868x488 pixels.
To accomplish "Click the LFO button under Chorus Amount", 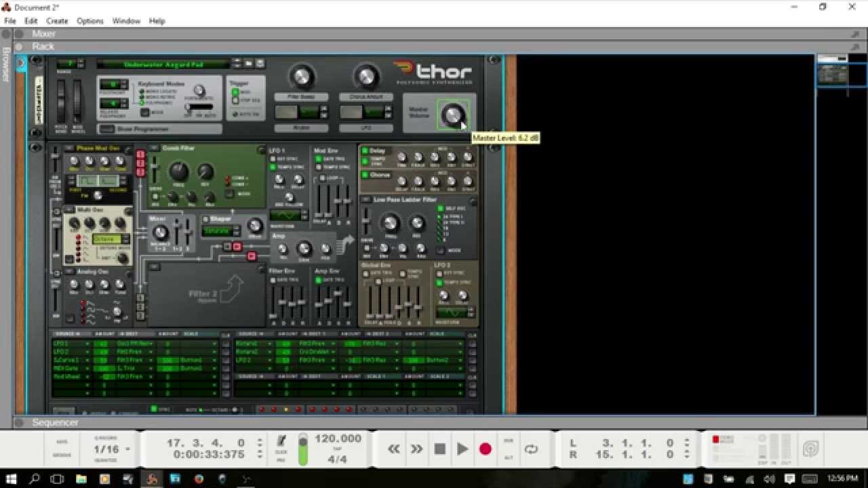I will coord(366,127).
